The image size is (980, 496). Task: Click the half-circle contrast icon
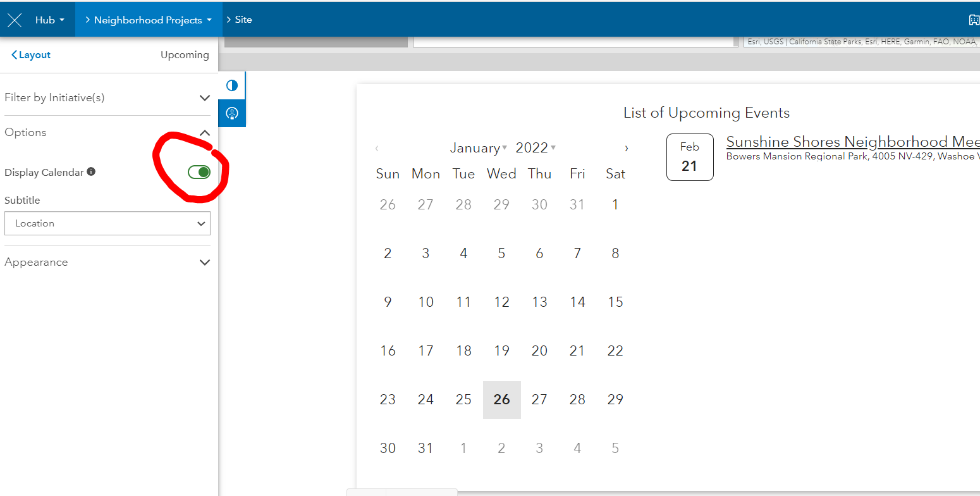(232, 85)
